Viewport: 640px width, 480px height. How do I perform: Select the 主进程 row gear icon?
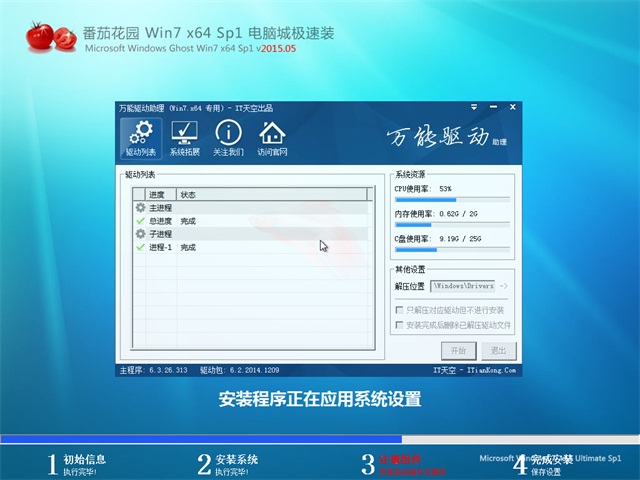[x=140, y=208]
